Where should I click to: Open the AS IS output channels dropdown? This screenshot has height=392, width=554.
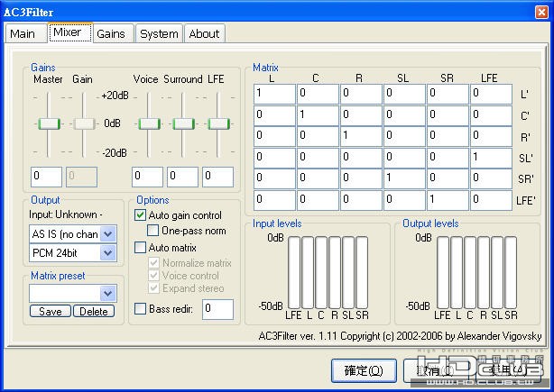coord(107,233)
